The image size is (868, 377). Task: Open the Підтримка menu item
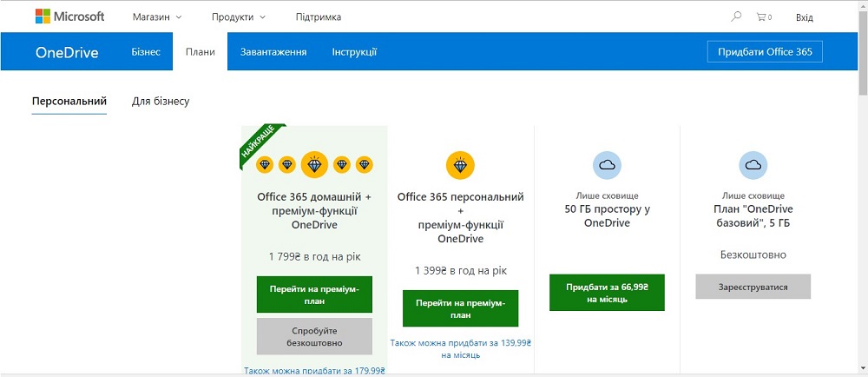point(319,17)
